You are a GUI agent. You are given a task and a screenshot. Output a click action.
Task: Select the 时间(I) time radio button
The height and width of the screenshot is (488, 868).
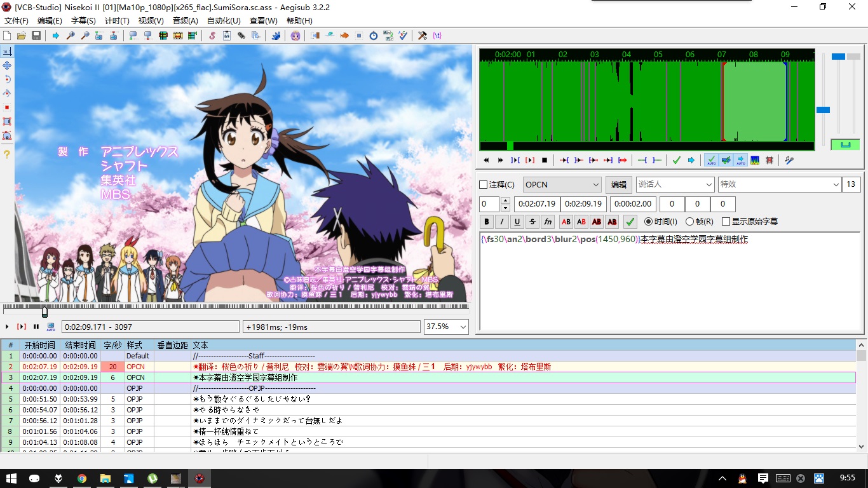coord(648,222)
